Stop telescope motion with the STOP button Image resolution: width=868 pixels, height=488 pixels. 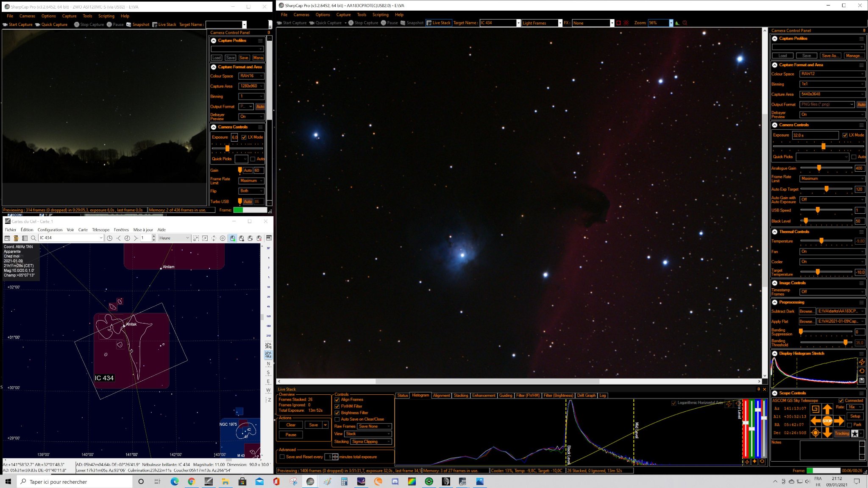coord(827,421)
